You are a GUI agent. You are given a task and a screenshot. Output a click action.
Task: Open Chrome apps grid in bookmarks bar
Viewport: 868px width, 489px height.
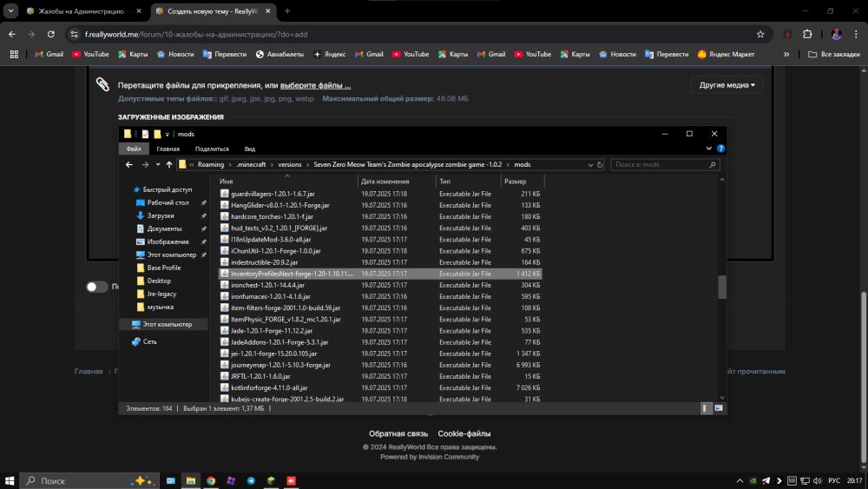[14, 54]
